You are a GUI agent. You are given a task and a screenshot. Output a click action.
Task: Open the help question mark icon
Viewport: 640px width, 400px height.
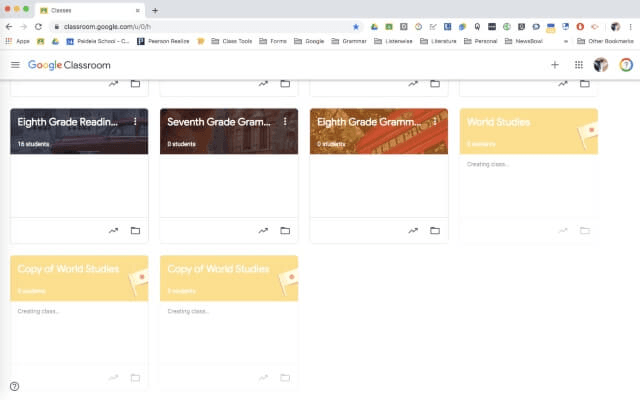(x=14, y=386)
